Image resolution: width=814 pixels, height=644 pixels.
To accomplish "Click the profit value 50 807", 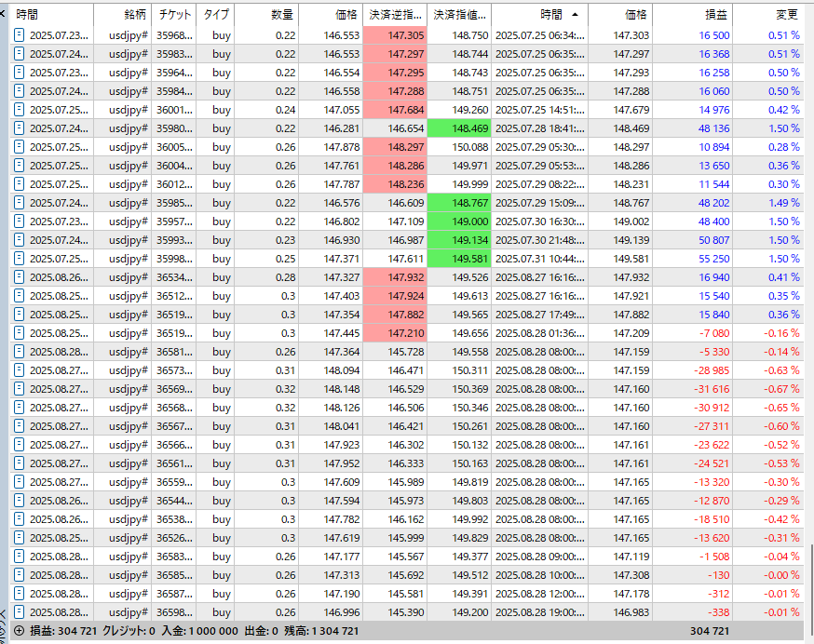I will coord(713,240).
